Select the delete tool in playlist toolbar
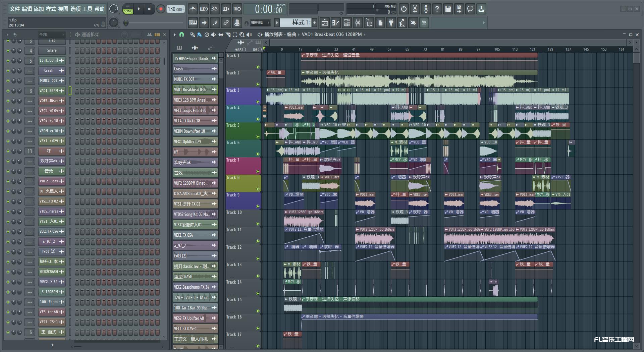The width and height of the screenshot is (644, 352). pos(207,35)
